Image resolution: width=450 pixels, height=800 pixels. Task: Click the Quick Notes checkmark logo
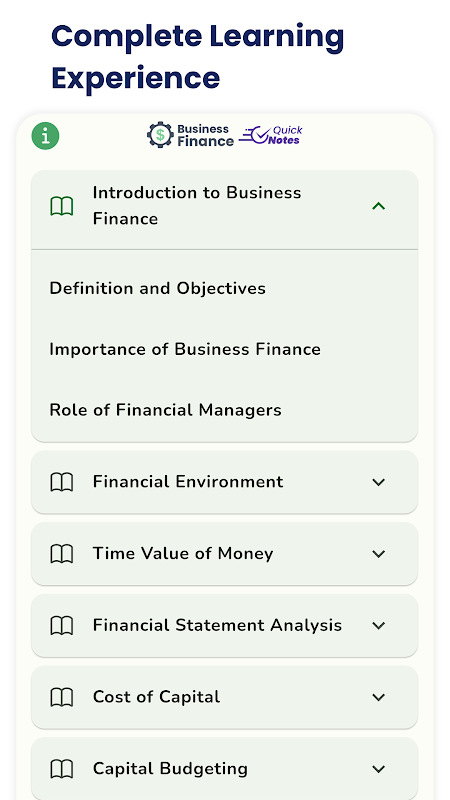pyautogui.click(x=270, y=135)
